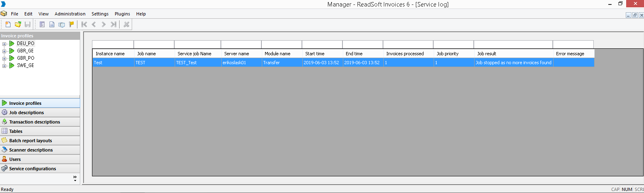The image size is (644, 193).
Task: Go to next record arrow icon
Action: (x=104, y=24)
